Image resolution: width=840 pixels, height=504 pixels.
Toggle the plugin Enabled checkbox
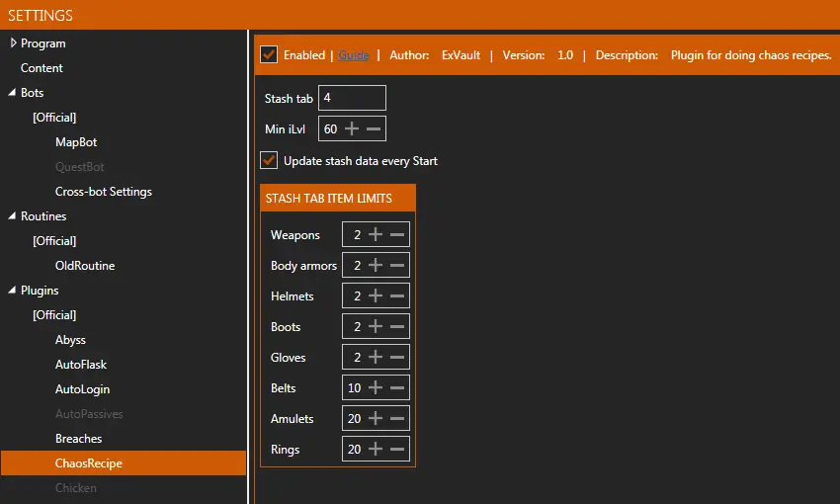[269, 54]
